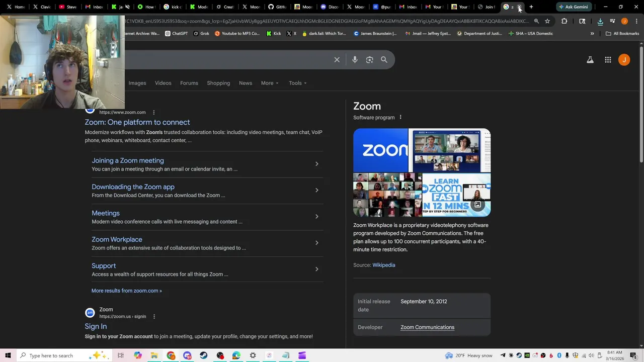Click the magnifying glass search button
Image resolution: width=644 pixels, height=362 pixels.
coord(384,60)
